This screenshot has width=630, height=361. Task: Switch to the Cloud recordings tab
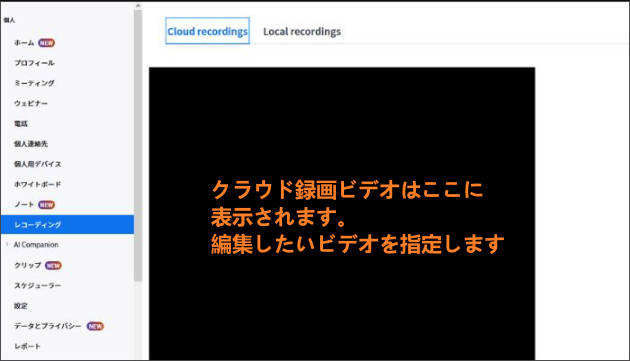[x=207, y=31]
